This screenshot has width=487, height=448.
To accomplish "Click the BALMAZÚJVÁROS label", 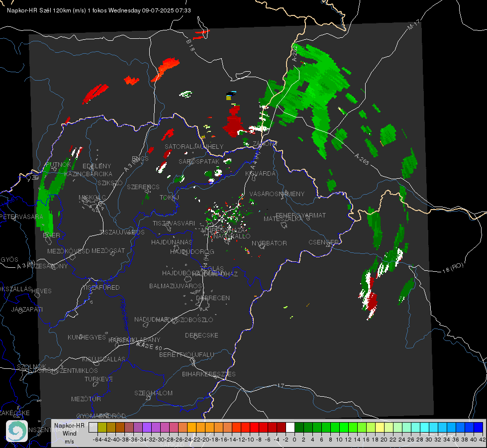I will coord(176,286).
